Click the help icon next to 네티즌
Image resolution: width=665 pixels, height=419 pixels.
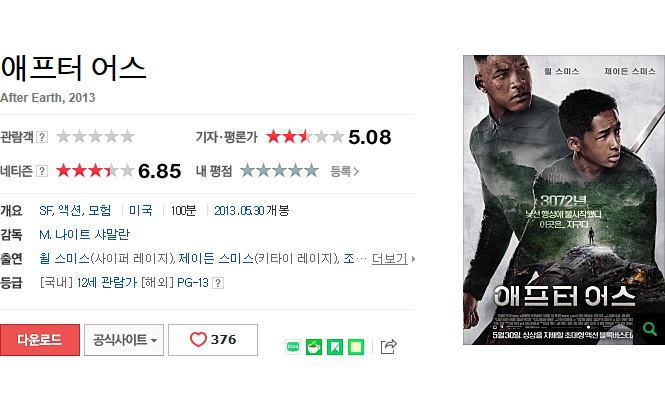42,171
